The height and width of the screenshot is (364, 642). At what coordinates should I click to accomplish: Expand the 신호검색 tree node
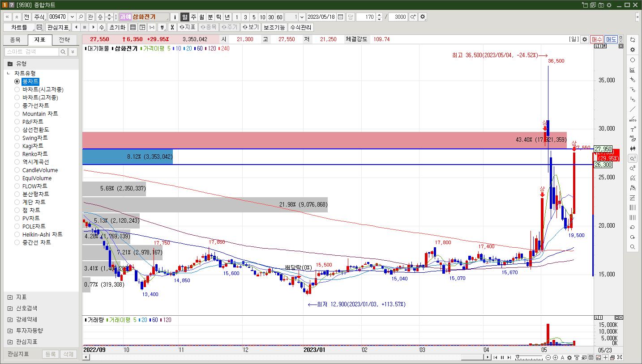[10, 308]
